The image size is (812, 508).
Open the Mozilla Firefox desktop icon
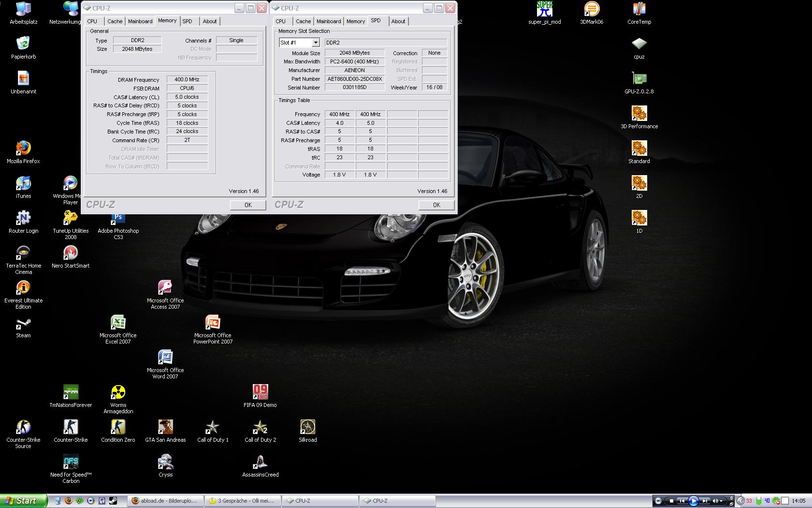pyautogui.click(x=23, y=149)
